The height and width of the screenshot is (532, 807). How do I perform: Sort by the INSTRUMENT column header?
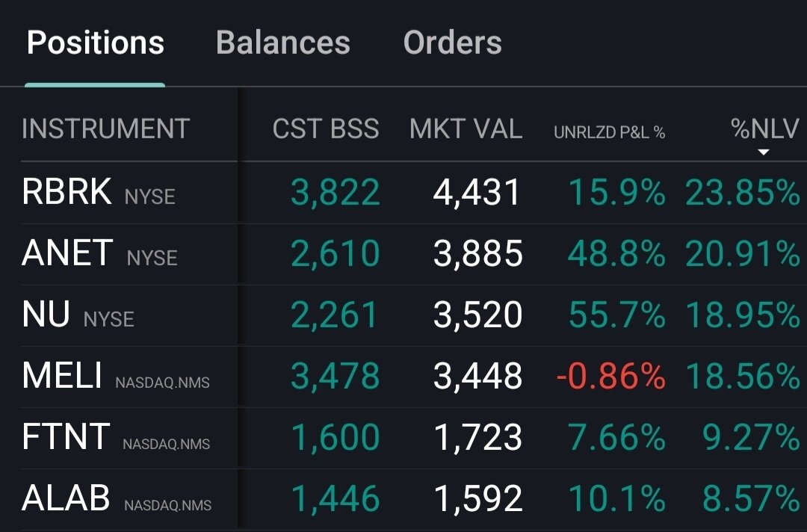(105, 129)
